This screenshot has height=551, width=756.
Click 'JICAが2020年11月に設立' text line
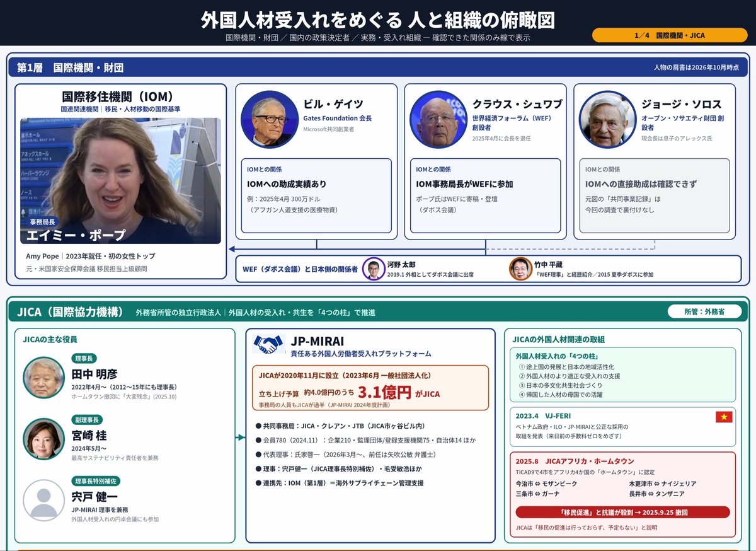click(345, 375)
